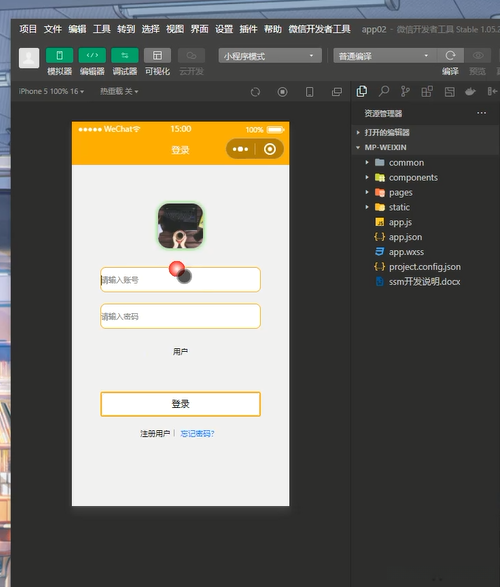Open the source control branch icon
Image resolution: width=500 pixels, height=587 pixels.
click(x=405, y=91)
